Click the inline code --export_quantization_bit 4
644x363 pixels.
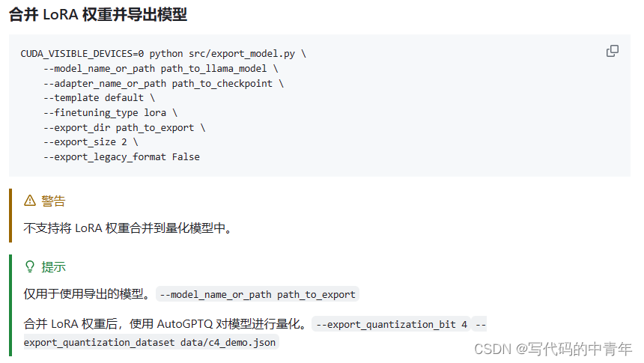(392, 324)
